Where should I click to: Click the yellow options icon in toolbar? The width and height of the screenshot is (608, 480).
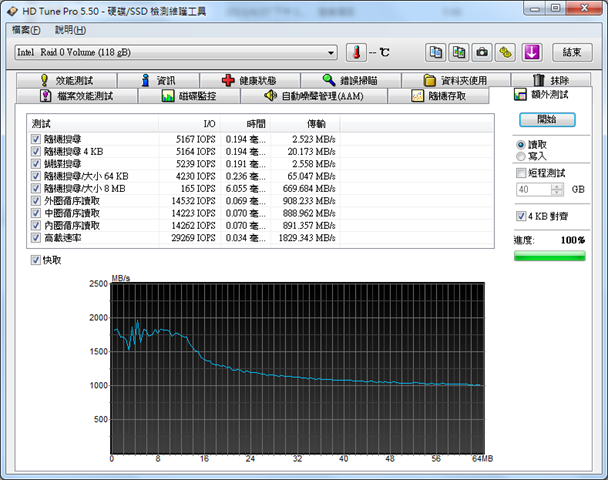pyautogui.click(x=506, y=52)
